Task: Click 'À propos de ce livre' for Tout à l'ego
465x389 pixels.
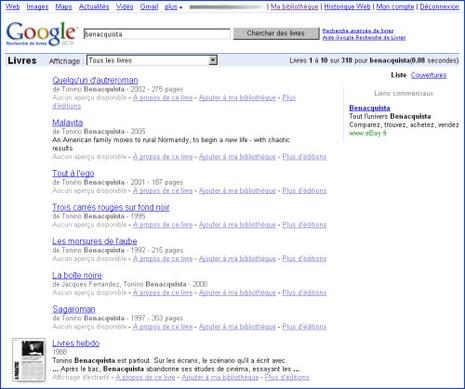Action: click(x=163, y=191)
